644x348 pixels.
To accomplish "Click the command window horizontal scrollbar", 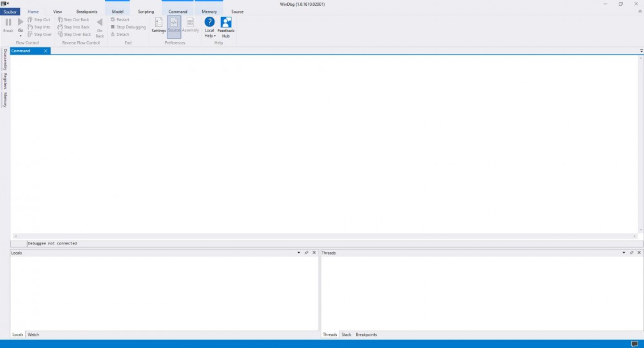I will pos(322,236).
